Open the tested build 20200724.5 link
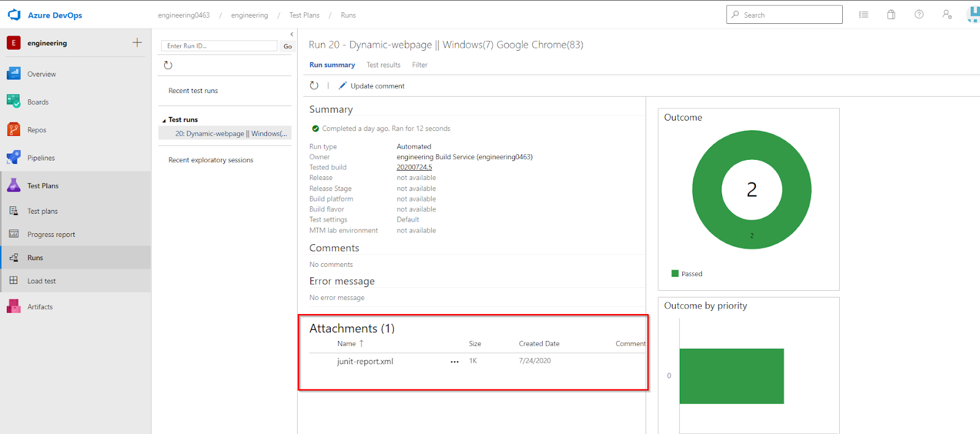The width and height of the screenshot is (980, 434). pyautogui.click(x=414, y=167)
